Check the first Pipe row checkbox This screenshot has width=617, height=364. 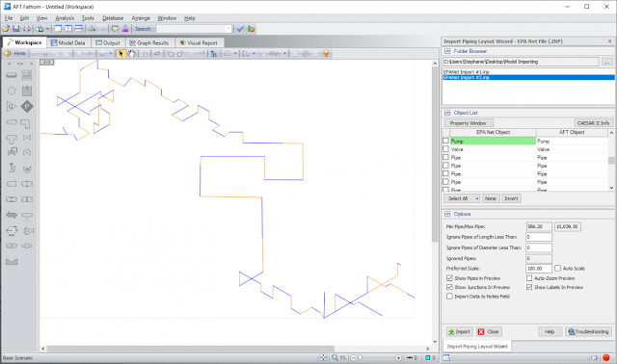445,157
